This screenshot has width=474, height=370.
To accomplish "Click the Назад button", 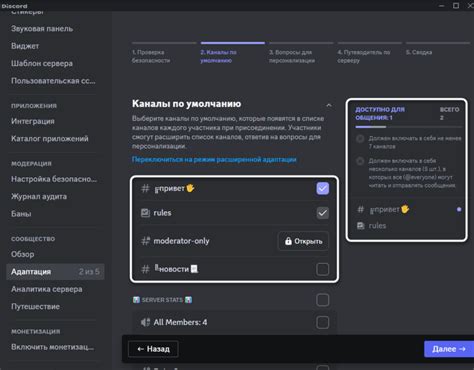I will [x=153, y=349].
